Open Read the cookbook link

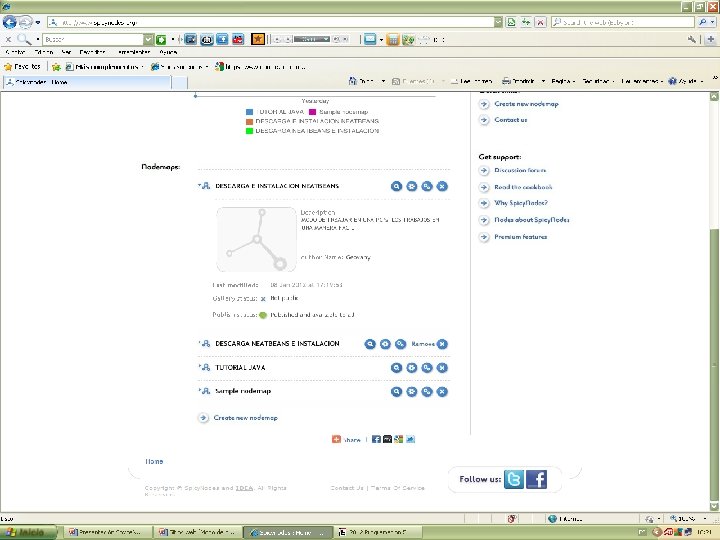pyautogui.click(x=523, y=187)
